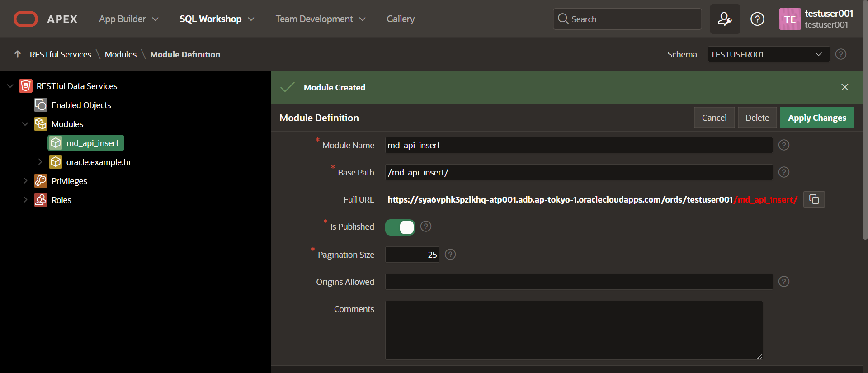Select md_api_insert in the tree
The height and width of the screenshot is (373, 868).
92,143
